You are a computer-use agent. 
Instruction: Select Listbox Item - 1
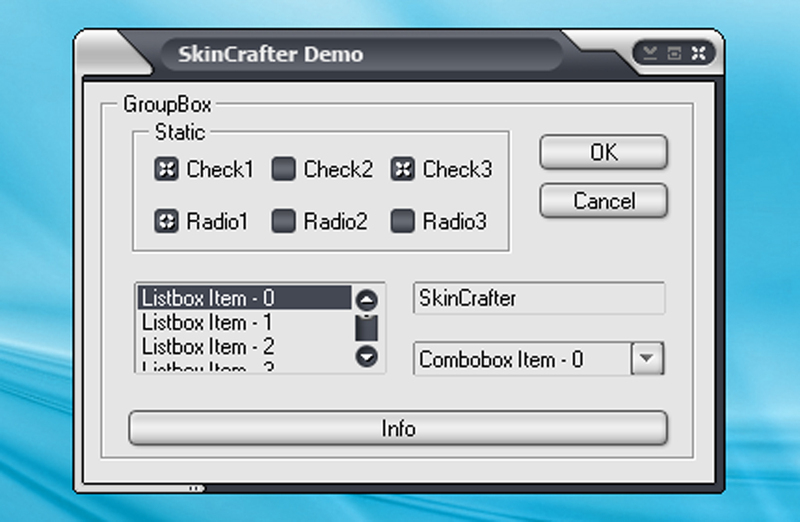click(x=244, y=322)
